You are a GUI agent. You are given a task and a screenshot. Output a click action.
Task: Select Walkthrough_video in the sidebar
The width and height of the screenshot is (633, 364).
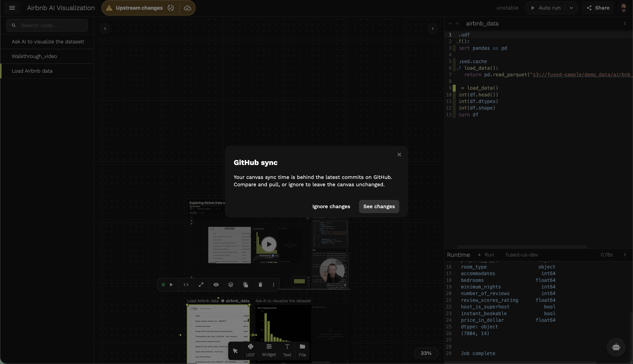pyautogui.click(x=47, y=56)
